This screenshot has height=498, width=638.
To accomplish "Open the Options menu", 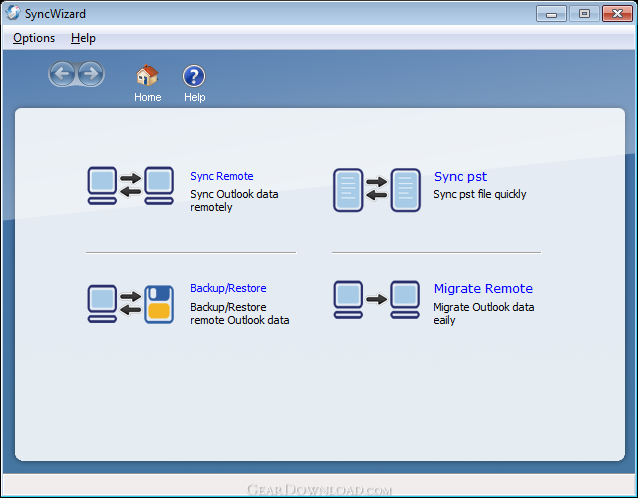I will pyautogui.click(x=34, y=38).
